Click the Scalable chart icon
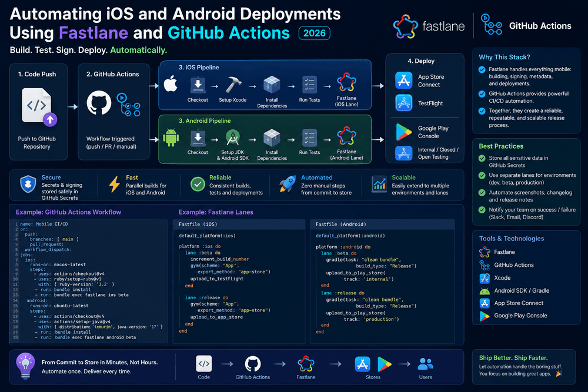 point(379,184)
